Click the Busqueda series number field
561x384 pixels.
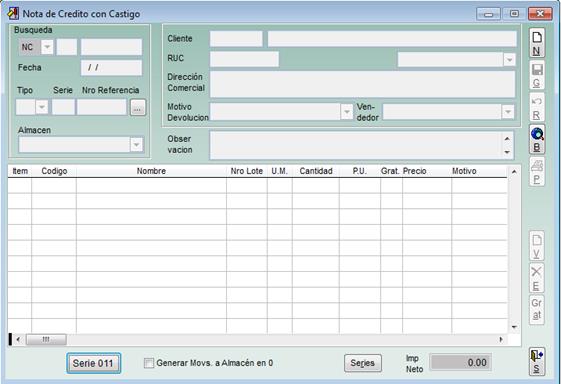click(x=67, y=47)
